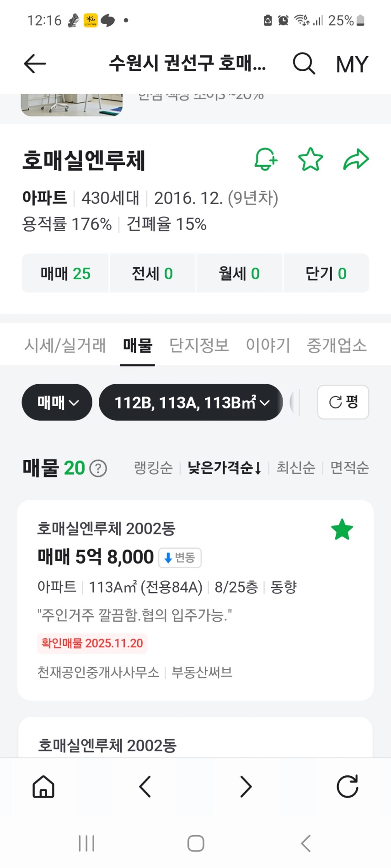This screenshot has width=391, height=868.
Task: Go to home via house icon
Action: (x=43, y=787)
